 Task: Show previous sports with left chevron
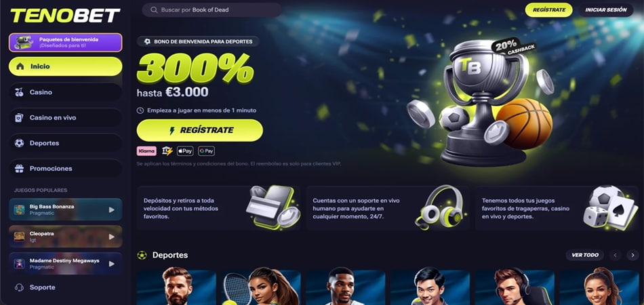(615, 256)
